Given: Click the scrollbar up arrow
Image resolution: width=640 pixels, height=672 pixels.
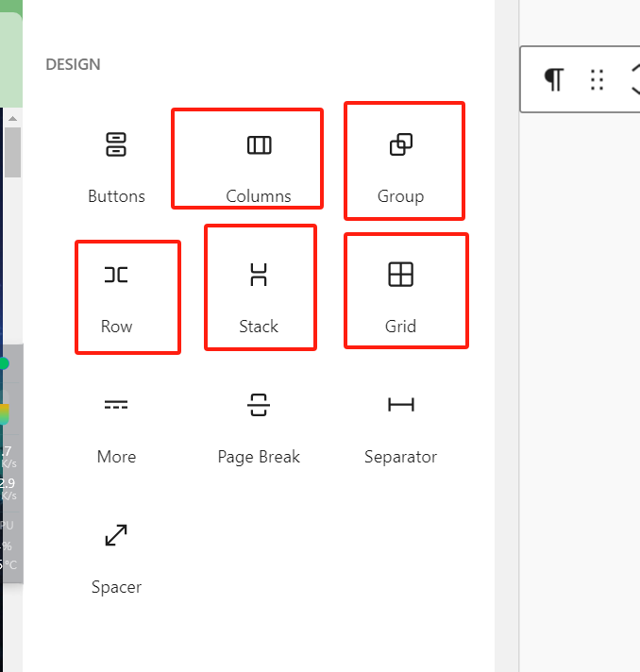Looking at the screenshot, I should tap(12, 117).
